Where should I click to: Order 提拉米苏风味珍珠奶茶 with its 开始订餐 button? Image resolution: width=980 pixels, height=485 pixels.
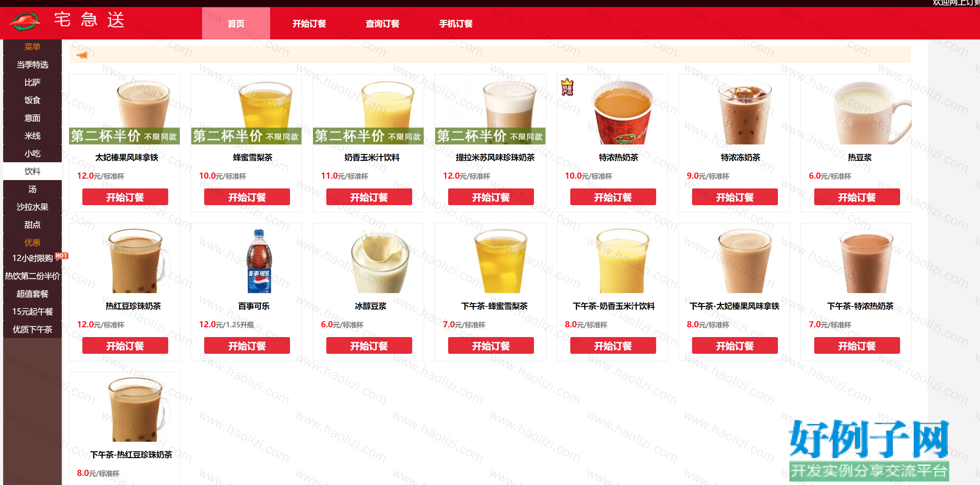[x=491, y=197]
